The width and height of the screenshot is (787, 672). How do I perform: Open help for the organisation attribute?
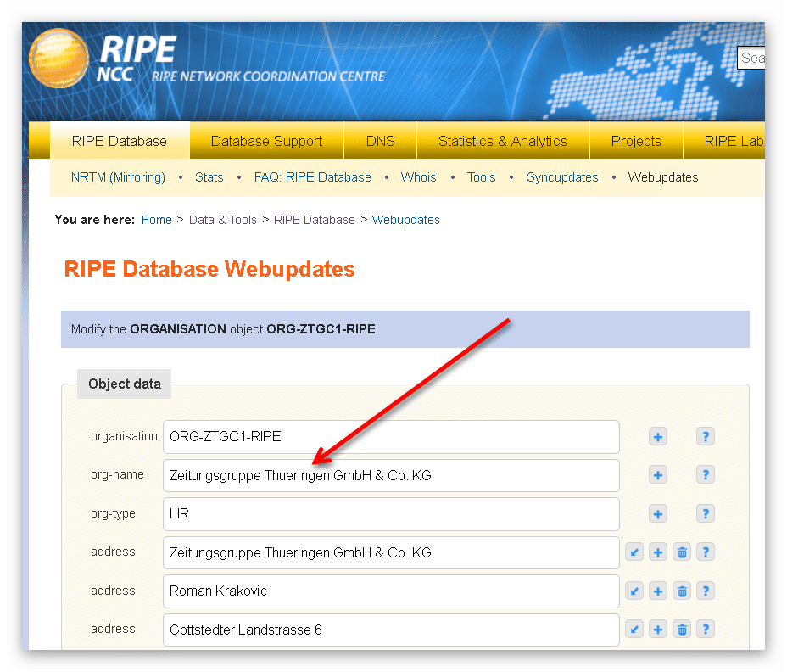pyautogui.click(x=706, y=436)
